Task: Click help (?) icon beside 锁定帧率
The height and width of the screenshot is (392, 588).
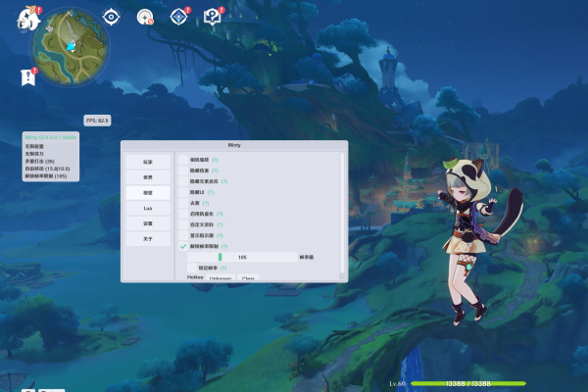Action: 223,269
